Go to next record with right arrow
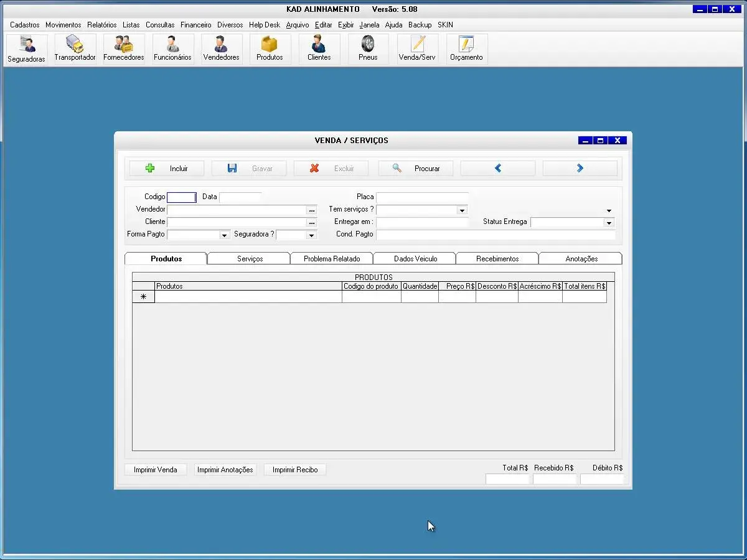The width and height of the screenshot is (747, 560). (580, 168)
